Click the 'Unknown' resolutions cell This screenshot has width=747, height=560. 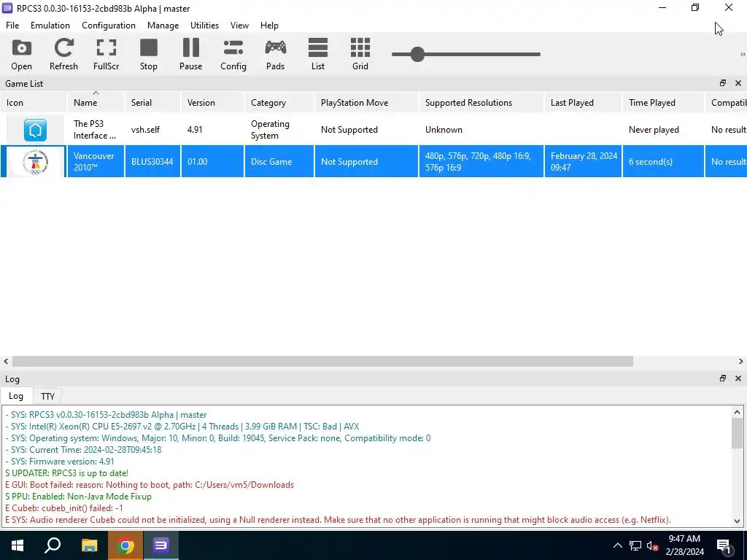[481, 130]
